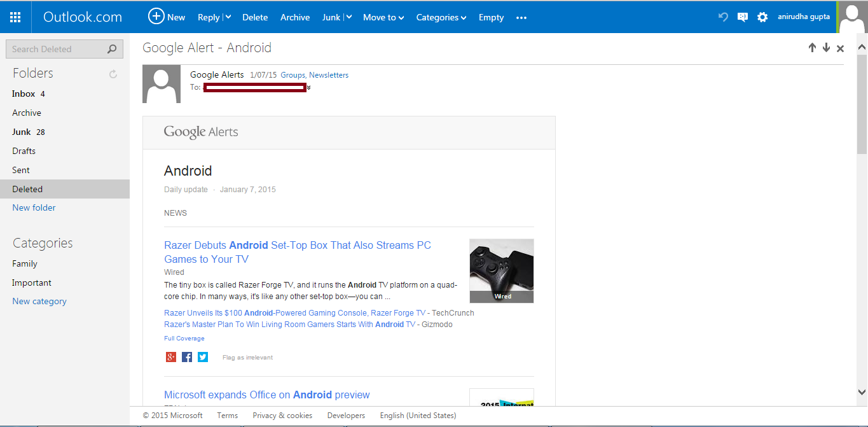Click Delete in the toolbar
Screen dimensions: 868x427
(255, 17)
